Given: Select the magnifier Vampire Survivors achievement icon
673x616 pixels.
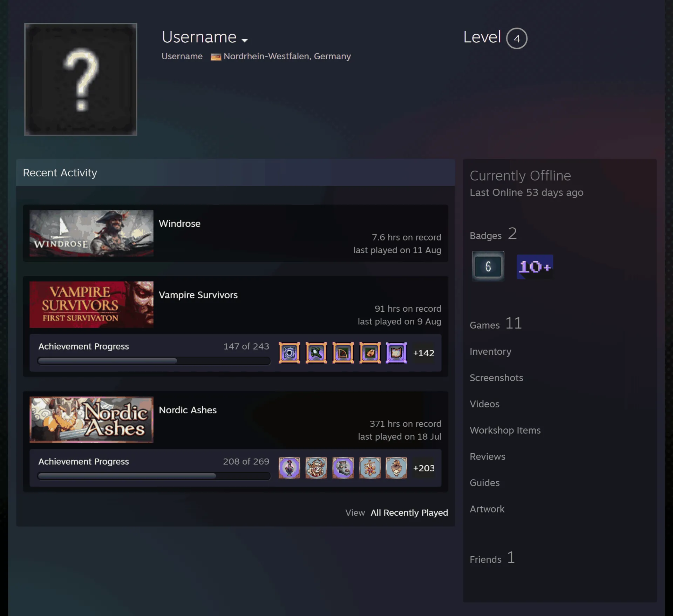Looking at the screenshot, I should [316, 353].
